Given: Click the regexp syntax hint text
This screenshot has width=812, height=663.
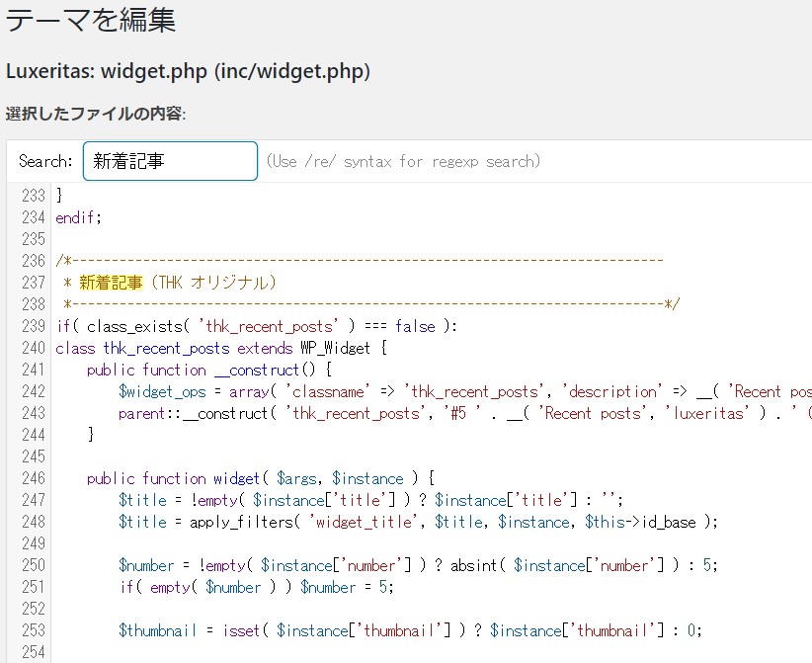Looking at the screenshot, I should [403, 161].
